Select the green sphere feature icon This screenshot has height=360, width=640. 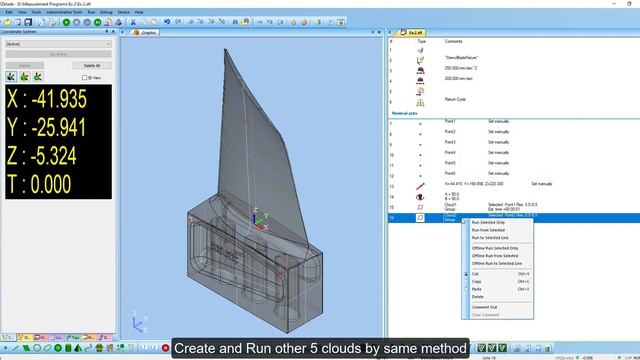pos(58,348)
